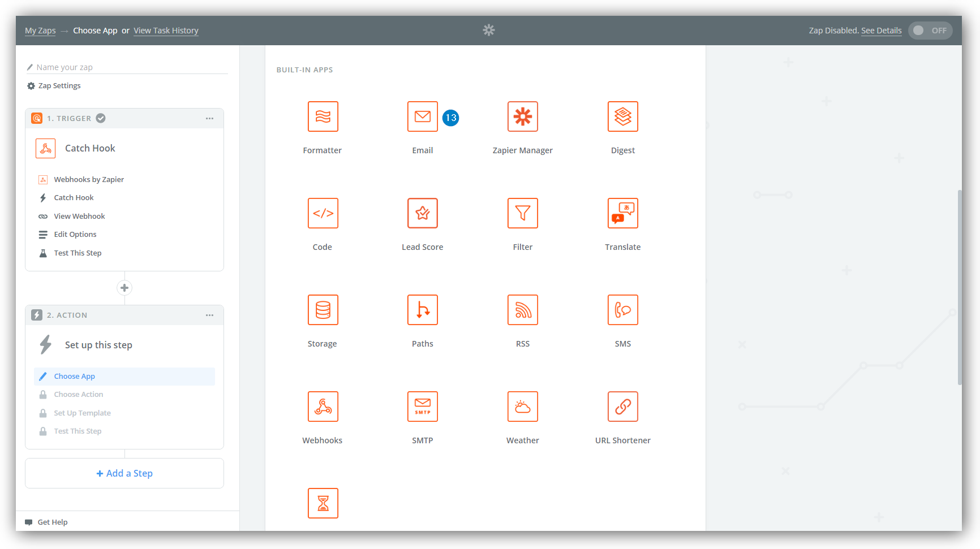This screenshot has width=980, height=549.
Task: Choose the Paths app icon
Action: tap(423, 310)
